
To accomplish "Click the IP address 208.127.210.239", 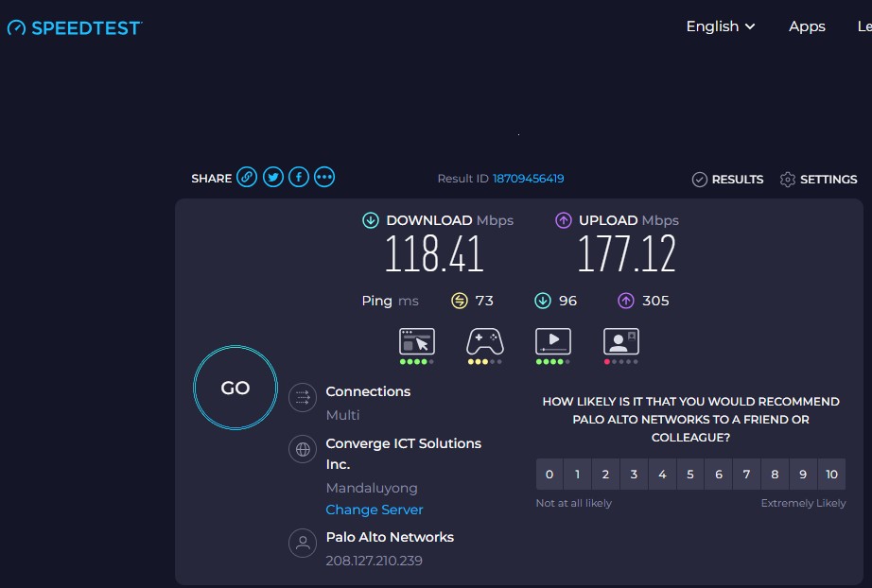I will pyautogui.click(x=375, y=561).
